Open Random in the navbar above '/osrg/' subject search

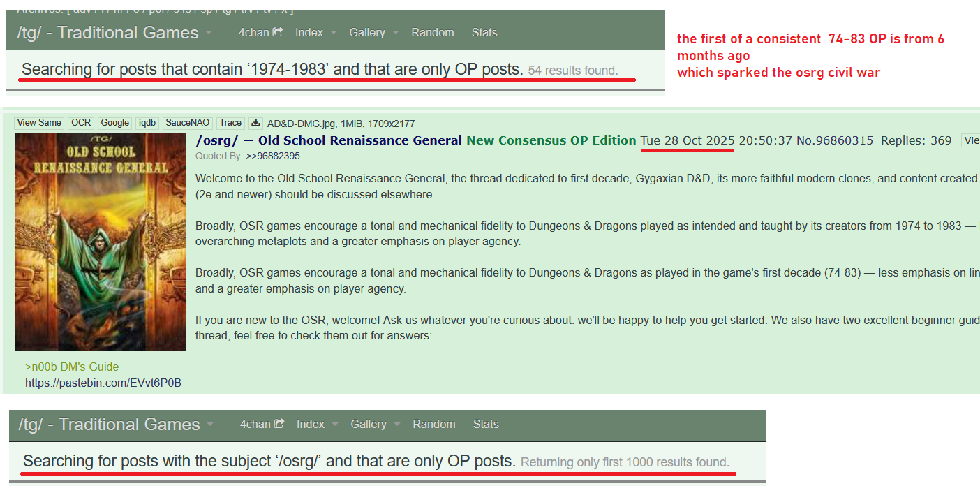[434, 424]
